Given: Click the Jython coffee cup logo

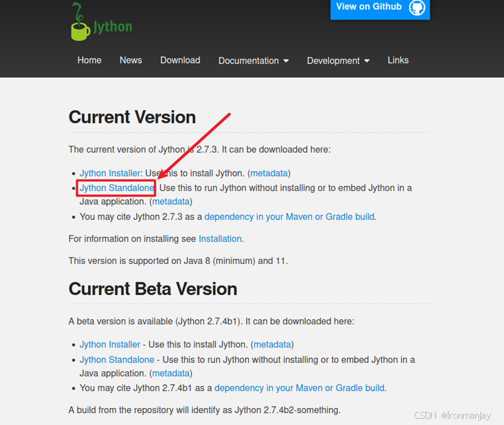Looking at the screenshot, I should (x=81, y=22).
